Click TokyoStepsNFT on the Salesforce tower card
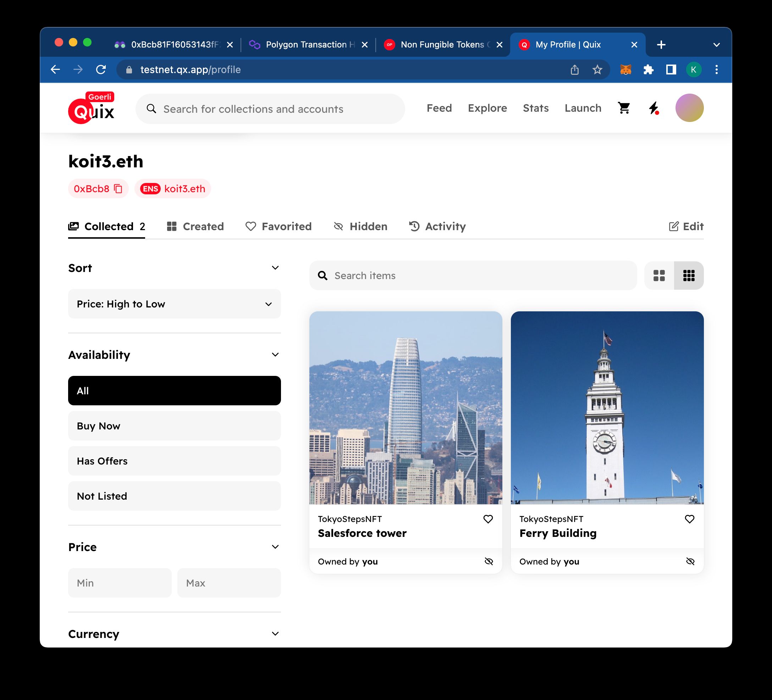772x700 pixels. point(349,519)
